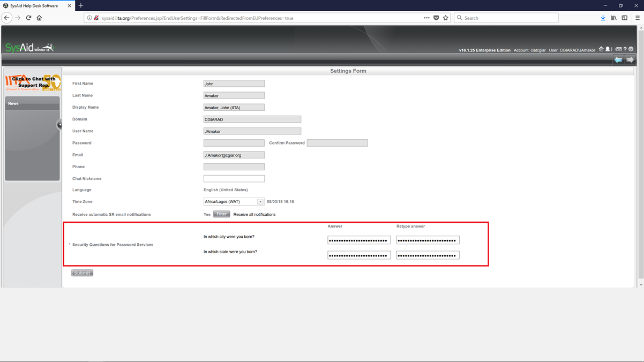Open the Firefox downloads icon

[602, 18]
